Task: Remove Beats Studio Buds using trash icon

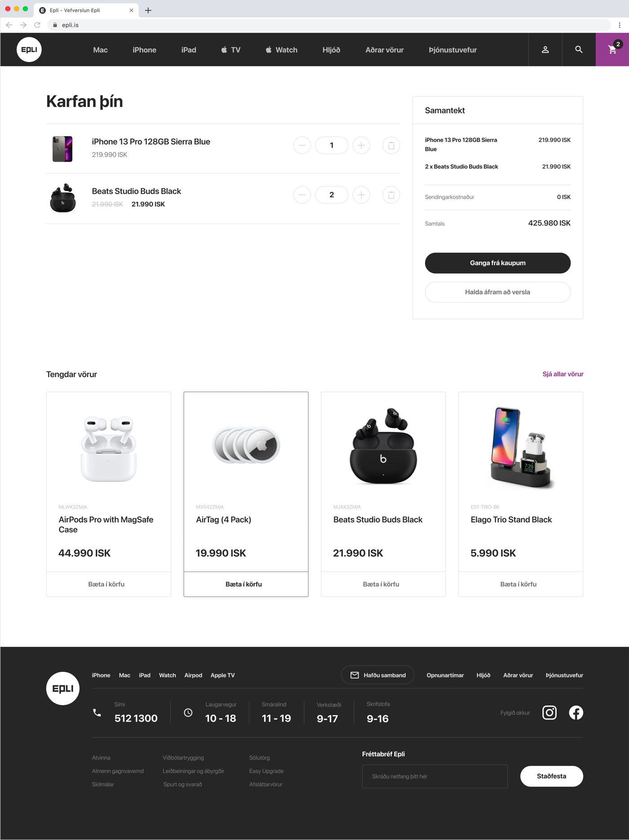Action: [391, 195]
